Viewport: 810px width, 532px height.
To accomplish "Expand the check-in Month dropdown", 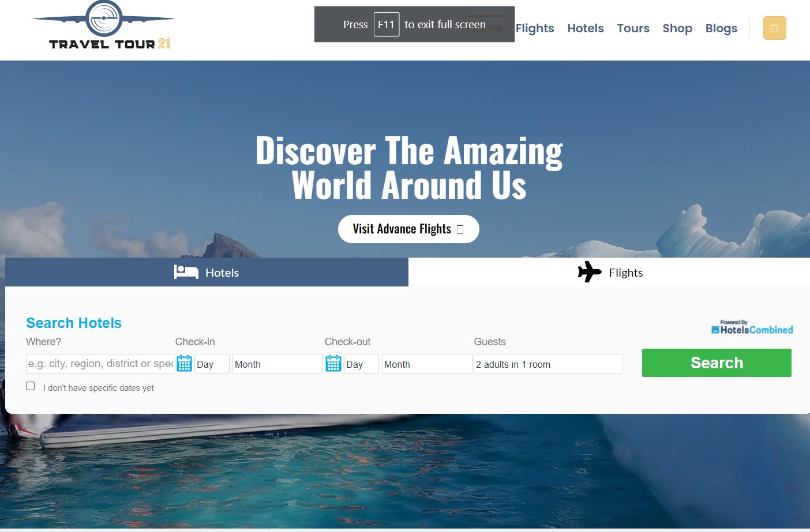I will [277, 364].
